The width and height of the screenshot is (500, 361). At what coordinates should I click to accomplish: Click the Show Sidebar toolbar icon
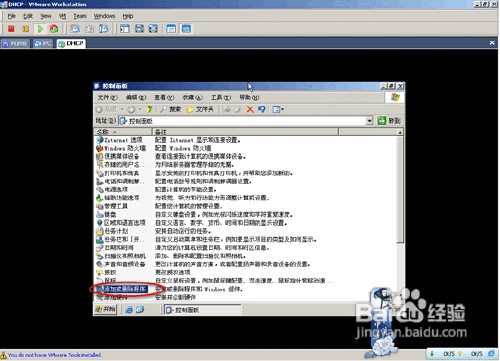point(125,29)
